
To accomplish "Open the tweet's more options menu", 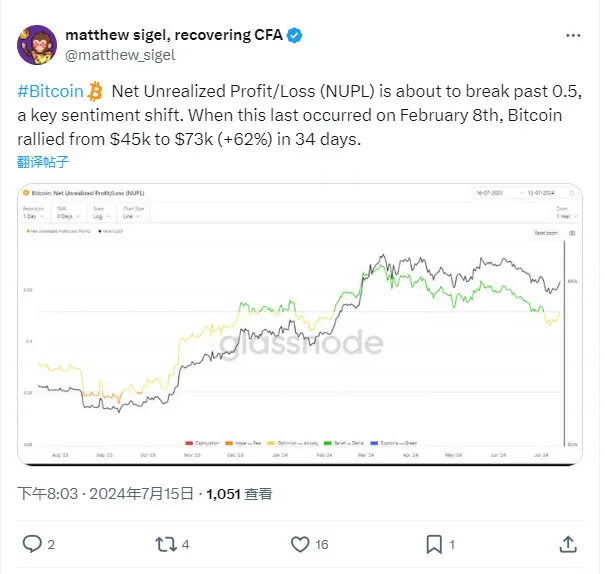I will (x=571, y=35).
